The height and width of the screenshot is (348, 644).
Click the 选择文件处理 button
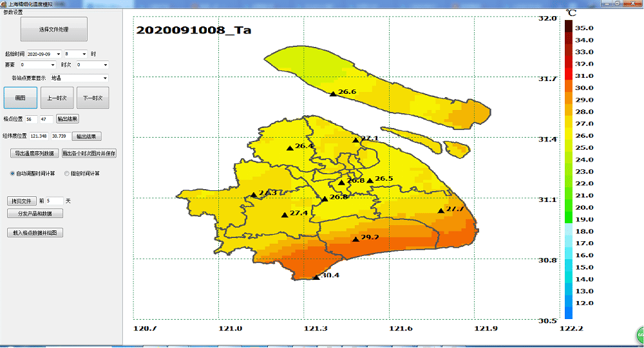[x=54, y=30]
